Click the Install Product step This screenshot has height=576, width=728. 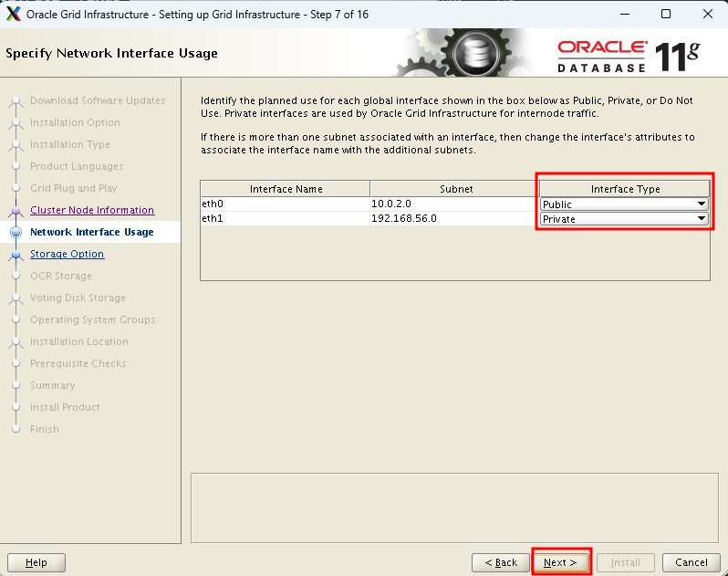pos(65,407)
